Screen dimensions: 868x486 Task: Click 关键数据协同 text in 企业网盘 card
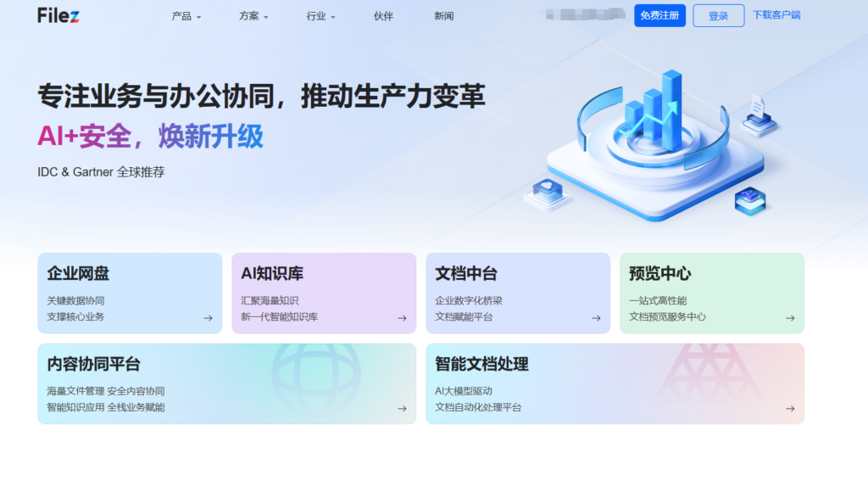(75, 301)
